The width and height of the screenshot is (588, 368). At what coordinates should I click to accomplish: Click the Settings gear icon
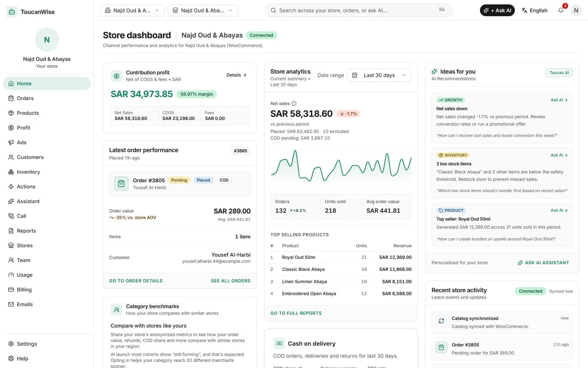pos(11,344)
